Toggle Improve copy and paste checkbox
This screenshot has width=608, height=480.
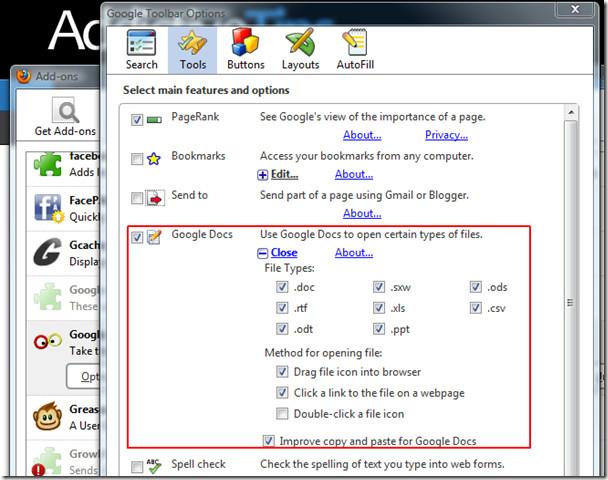(268, 441)
